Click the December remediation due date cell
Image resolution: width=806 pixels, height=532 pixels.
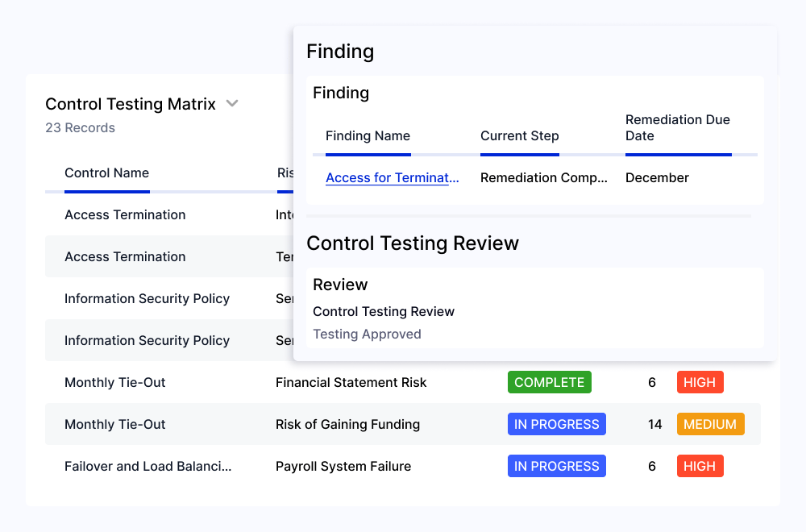[x=657, y=178]
